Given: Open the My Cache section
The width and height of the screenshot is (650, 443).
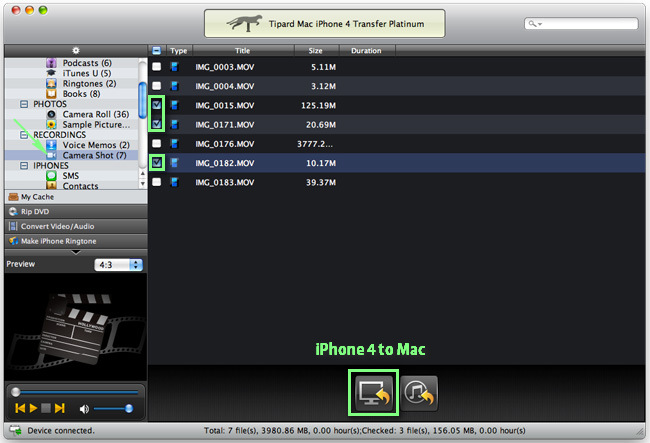Looking at the screenshot, I should click(x=76, y=197).
